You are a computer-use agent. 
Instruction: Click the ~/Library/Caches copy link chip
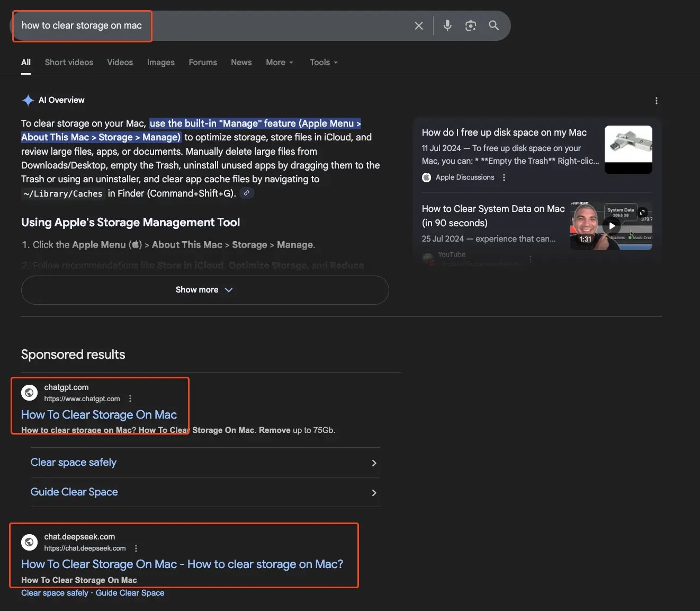click(x=247, y=193)
